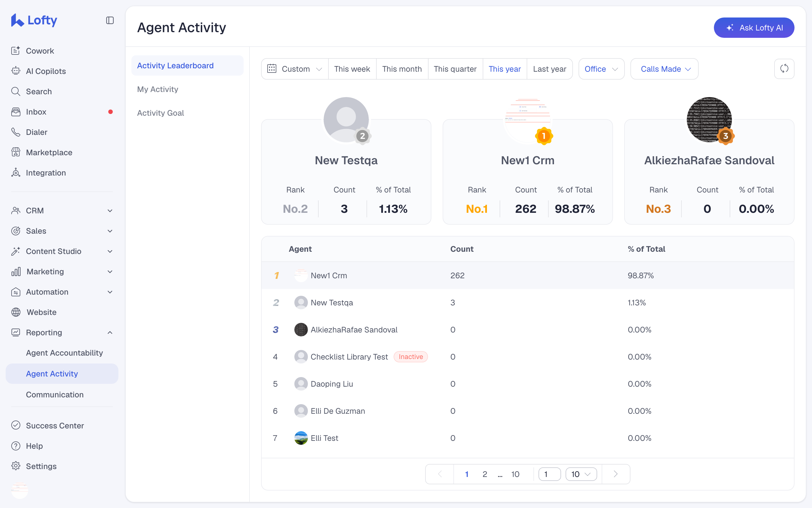Go to page 10
The height and width of the screenshot is (508, 812).
(x=515, y=474)
